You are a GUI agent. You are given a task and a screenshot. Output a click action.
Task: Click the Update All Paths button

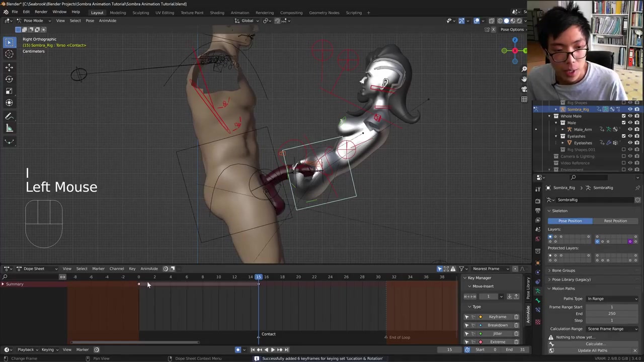click(592, 350)
